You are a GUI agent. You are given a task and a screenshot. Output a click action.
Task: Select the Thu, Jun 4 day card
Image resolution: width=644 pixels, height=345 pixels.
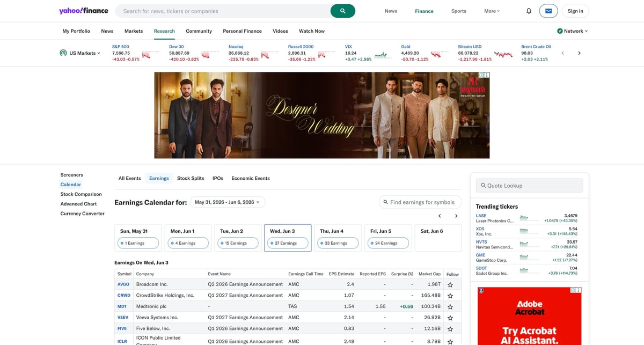(338, 238)
